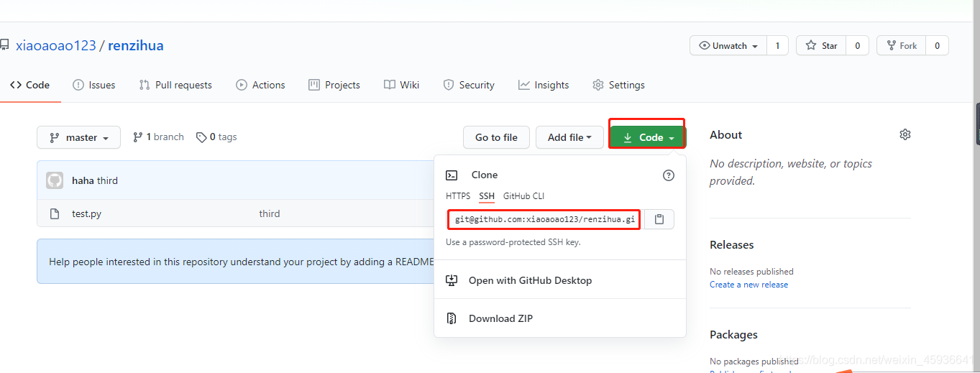980x373 pixels.
Task: Click the fork count 0
Action: [x=937, y=45]
